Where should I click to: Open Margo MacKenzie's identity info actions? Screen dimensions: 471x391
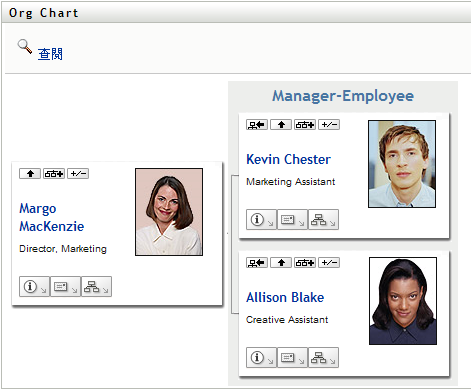(x=34, y=286)
